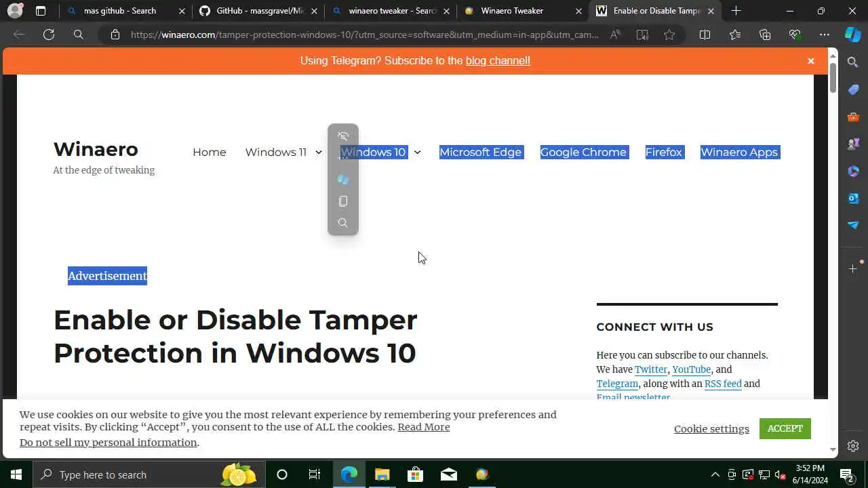This screenshot has height=488, width=868.
Task: Open the Google Chrome menu item
Action: click(583, 152)
